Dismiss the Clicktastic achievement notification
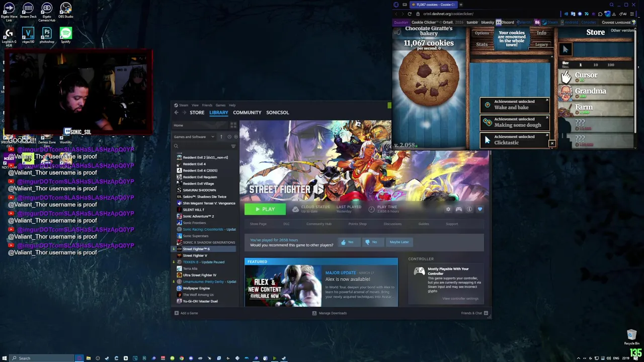This screenshot has width=644, height=362. click(547, 136)
